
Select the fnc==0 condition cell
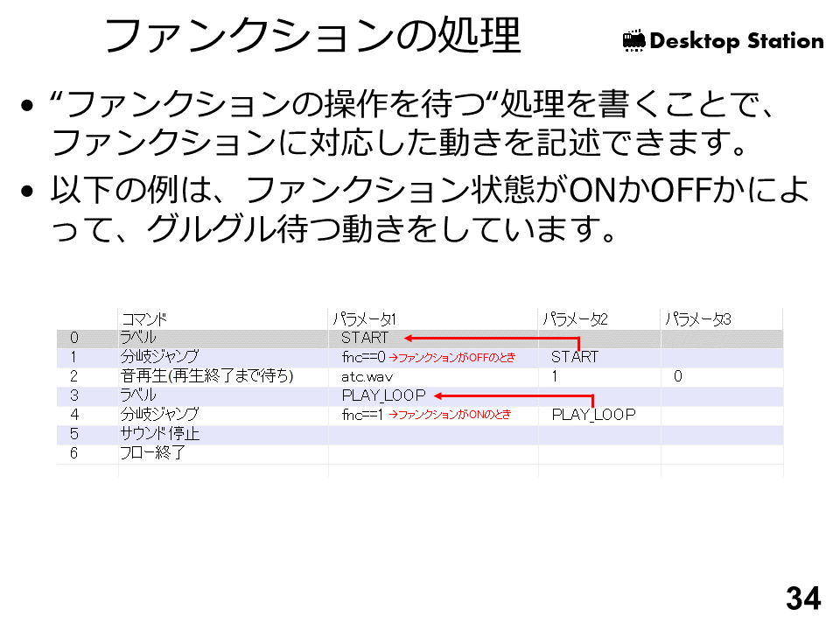click(x=363, y=357)
